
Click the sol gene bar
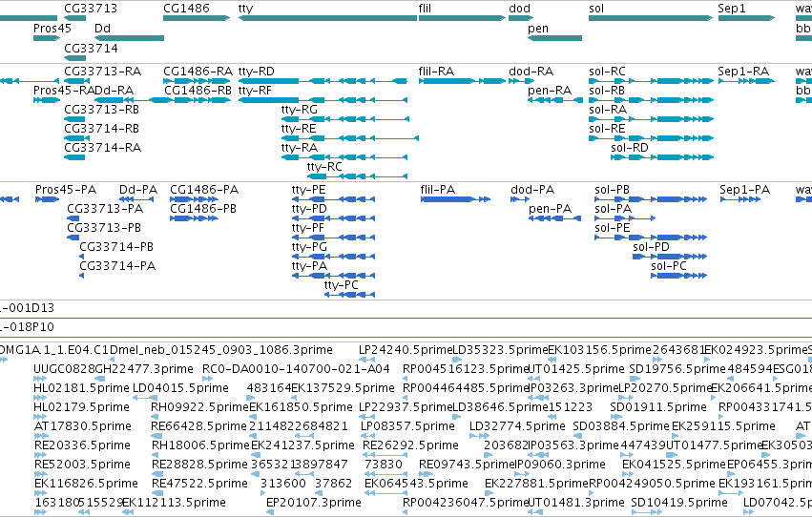click(651, 18)
